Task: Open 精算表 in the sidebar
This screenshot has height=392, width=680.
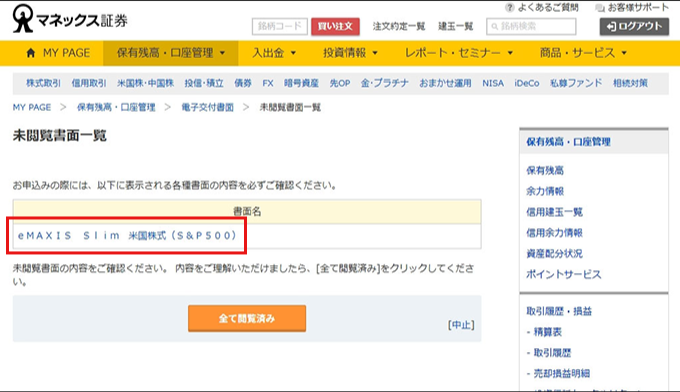Action: coord(547,332)
